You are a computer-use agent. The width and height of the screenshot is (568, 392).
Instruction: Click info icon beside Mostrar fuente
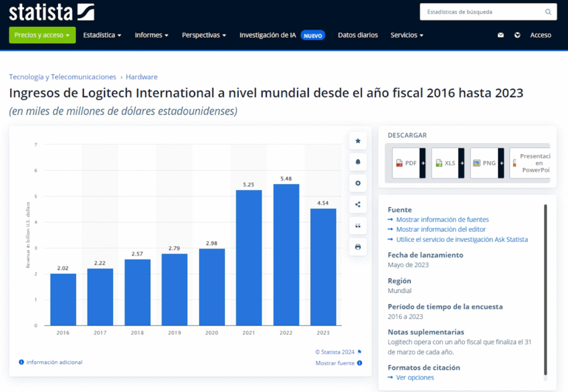(359, 363)
